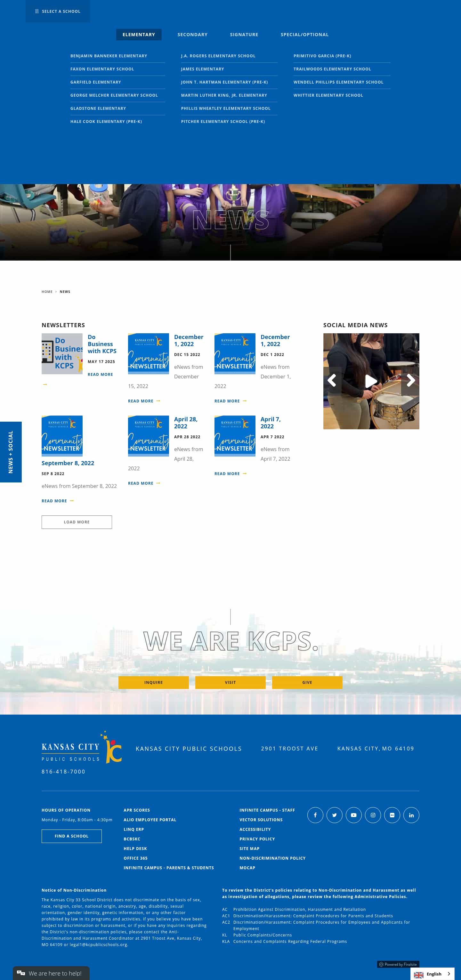Click Read More under April 7, 2022
The height and width of the screenshot is (980, 461).
click(x=230, y=474)
